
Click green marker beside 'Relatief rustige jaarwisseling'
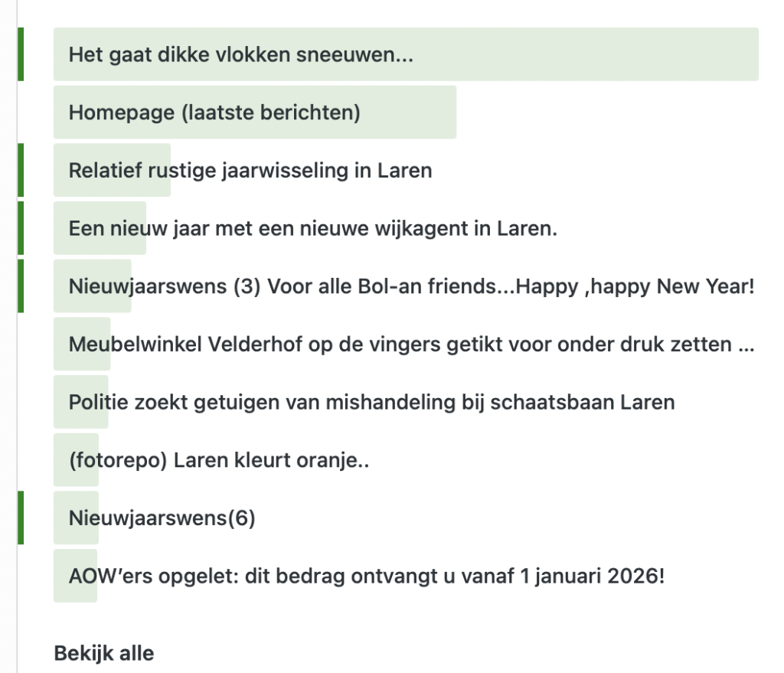tap(21, 170)
